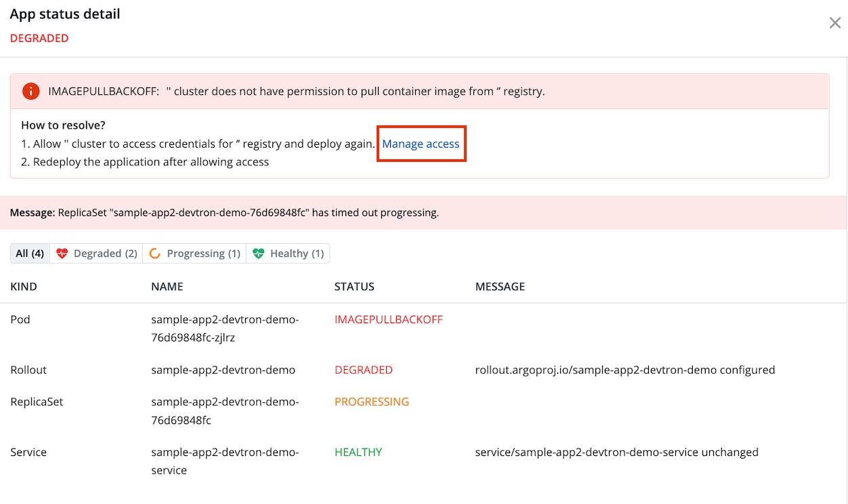Click ReplicaSet name sample-app2-devtron-demo-76d69848fc in table
This screenshot has width=848, height=504.
pos(225,411)
